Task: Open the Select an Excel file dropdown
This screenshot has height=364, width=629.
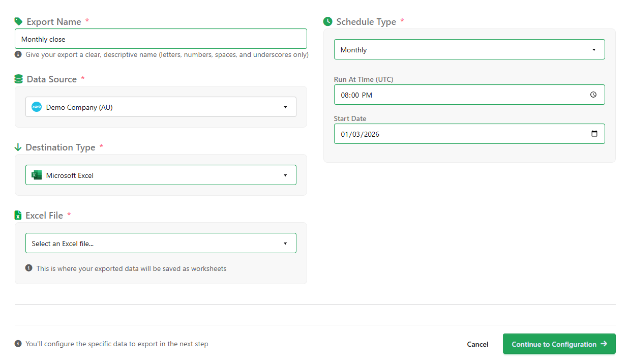Action: 161,243
